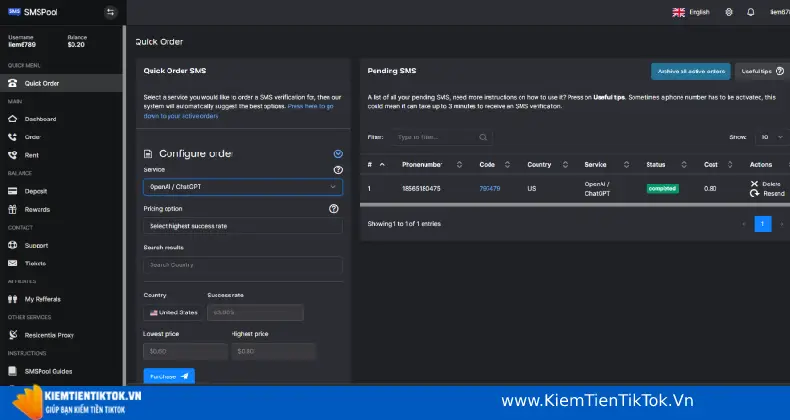Open the Useful tips button
The image size is (790, 420).
pyautogui.click(x=762, y=72)
